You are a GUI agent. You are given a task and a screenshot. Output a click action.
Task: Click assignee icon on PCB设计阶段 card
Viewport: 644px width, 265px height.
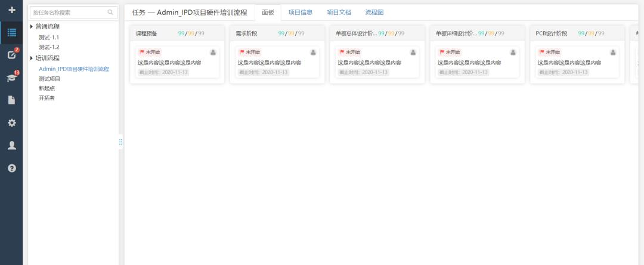point(613,52)
